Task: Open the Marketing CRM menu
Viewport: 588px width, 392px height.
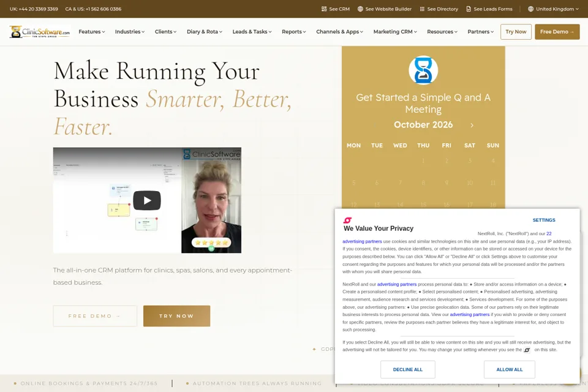Action: (395, 32)
